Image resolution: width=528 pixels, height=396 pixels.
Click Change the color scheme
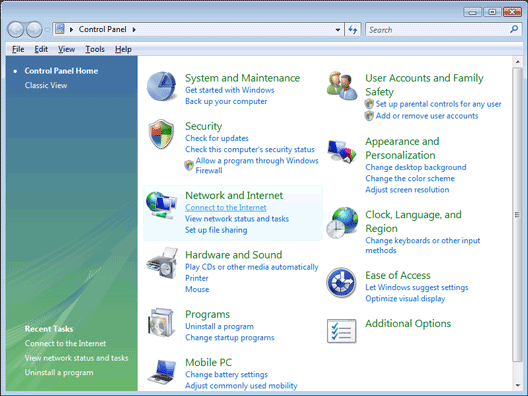pos(410,178)
